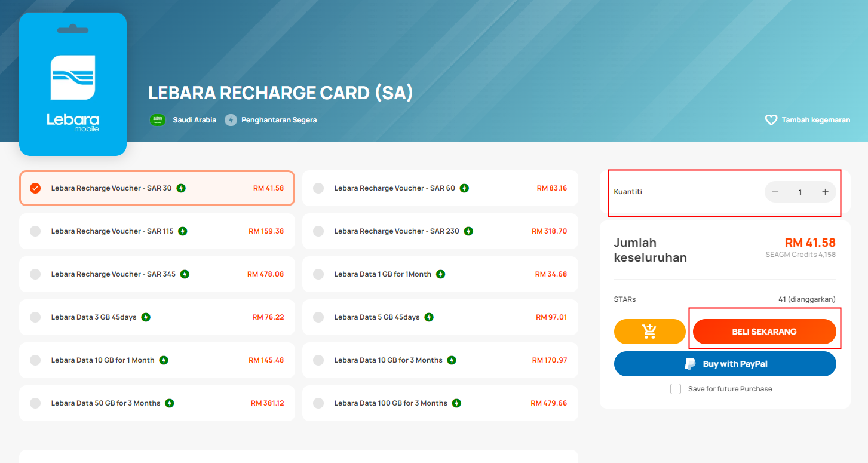868x463 pixels.
Task: Tambah kegemaran link text
Action: (x=816, y=120)
